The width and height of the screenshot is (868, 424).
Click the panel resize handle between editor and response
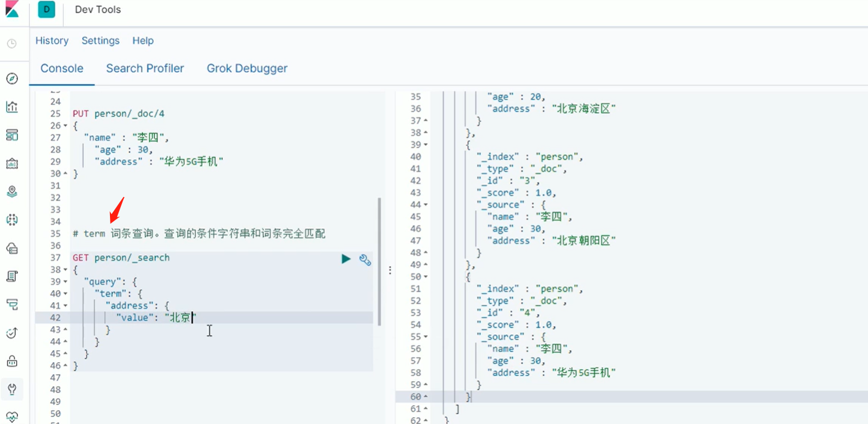coord(390,271)
